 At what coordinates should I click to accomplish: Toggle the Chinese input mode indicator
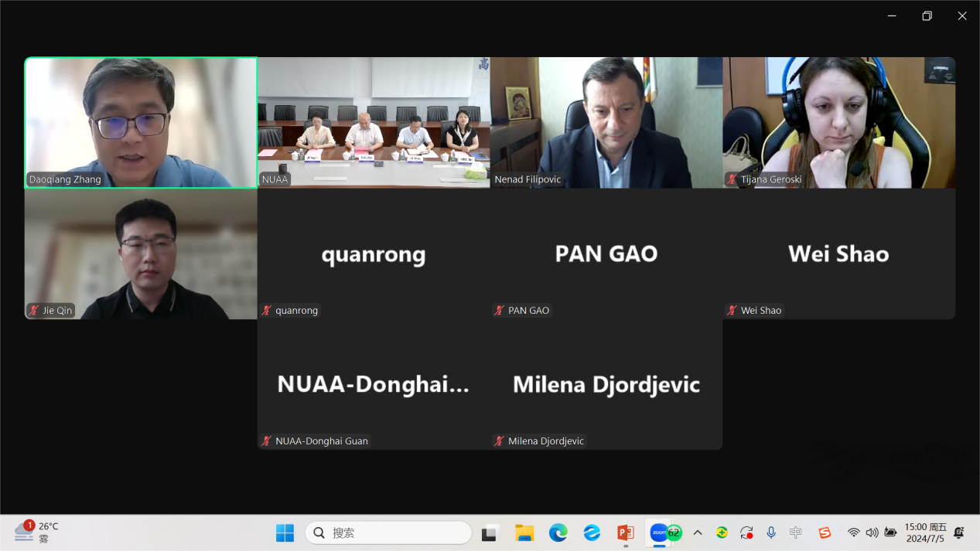coord(796,532)
